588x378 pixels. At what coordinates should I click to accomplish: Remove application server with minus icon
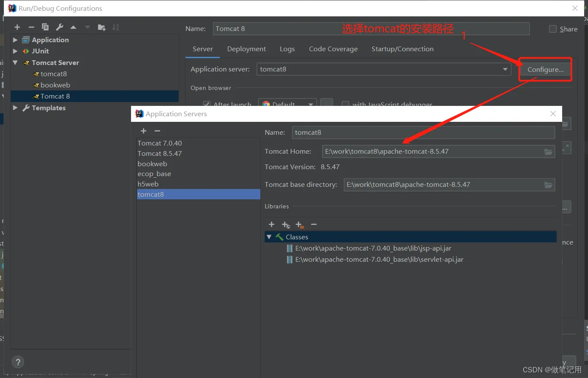point(157,131)
